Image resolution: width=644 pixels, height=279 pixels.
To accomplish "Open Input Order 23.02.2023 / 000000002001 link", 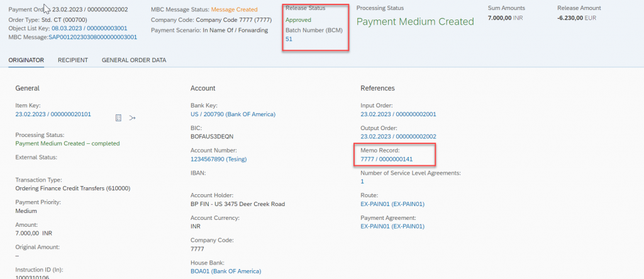I will click(x=398, y=114).
